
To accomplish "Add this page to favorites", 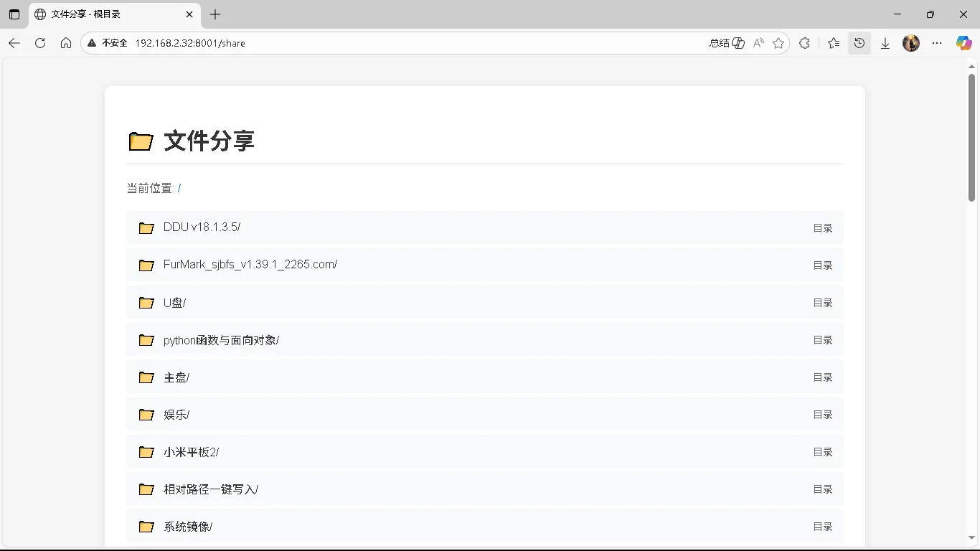I will pyautogui.click(x=778, y=43).
